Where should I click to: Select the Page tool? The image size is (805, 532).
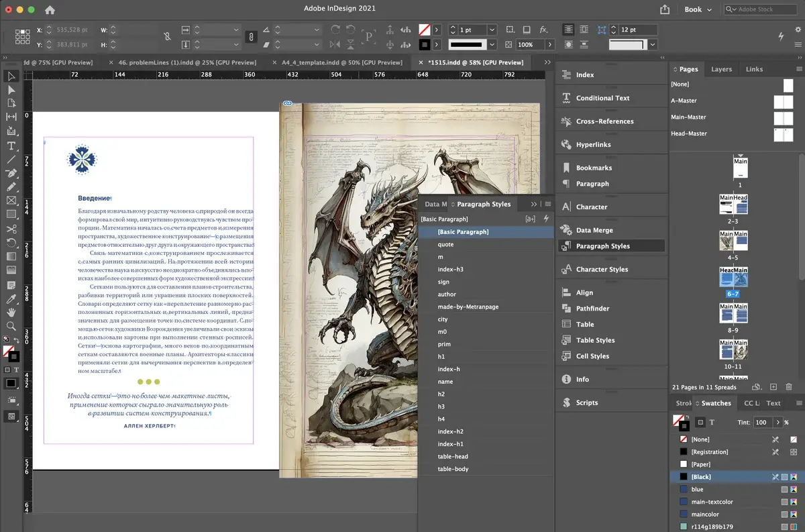11,103
